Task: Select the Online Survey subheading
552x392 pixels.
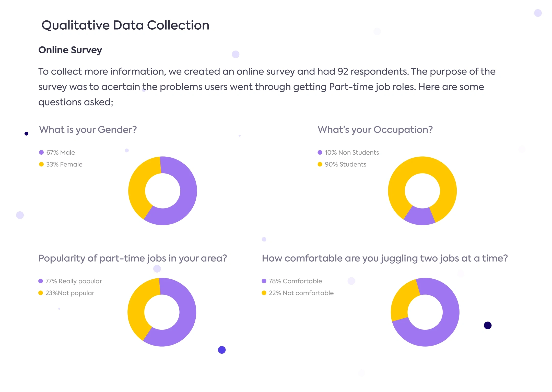Action: click(70, 50)
